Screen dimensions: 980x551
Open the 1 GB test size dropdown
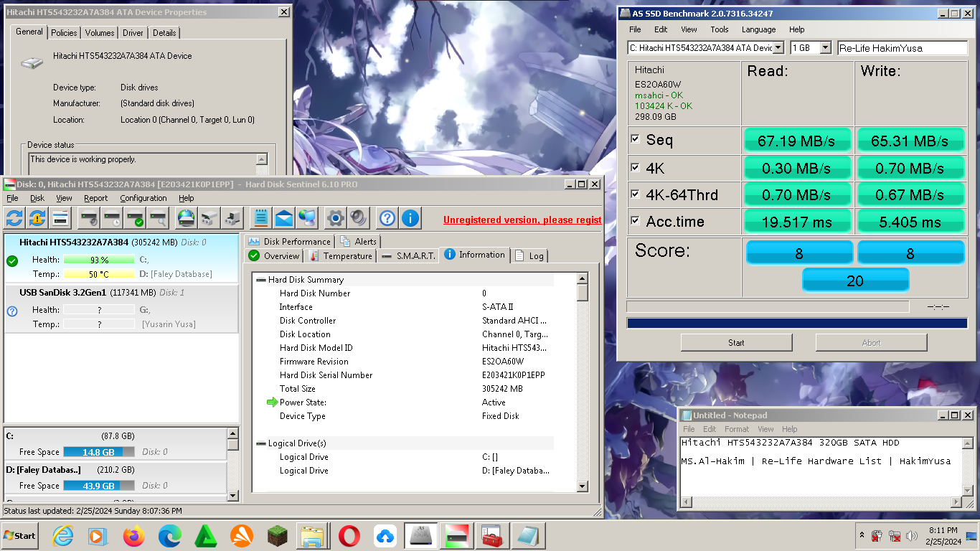[825, 48]
